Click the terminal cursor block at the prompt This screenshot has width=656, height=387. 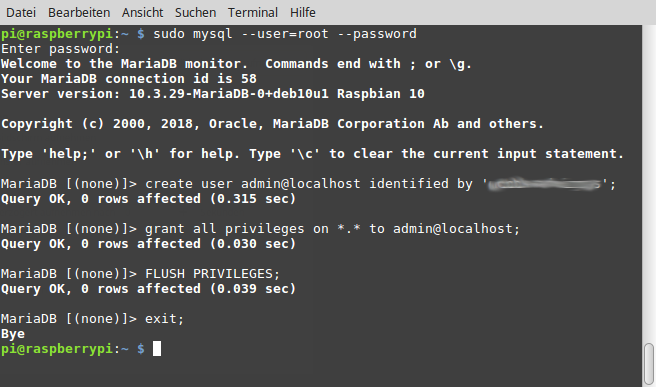click(x=157, y=349)
